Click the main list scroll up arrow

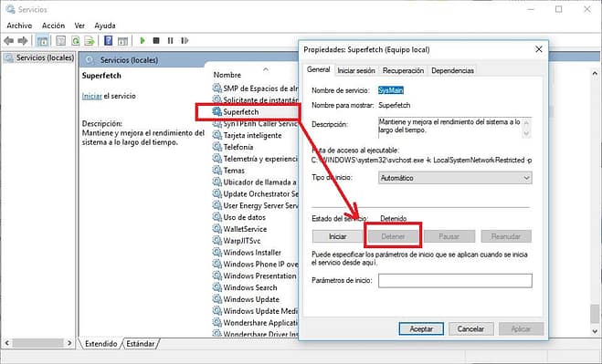point(595,73)
